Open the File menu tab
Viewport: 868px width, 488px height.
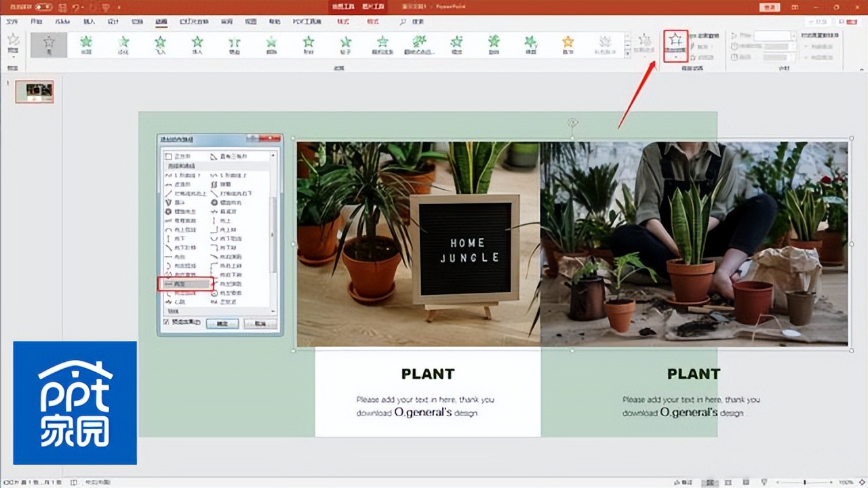(12, 22)
